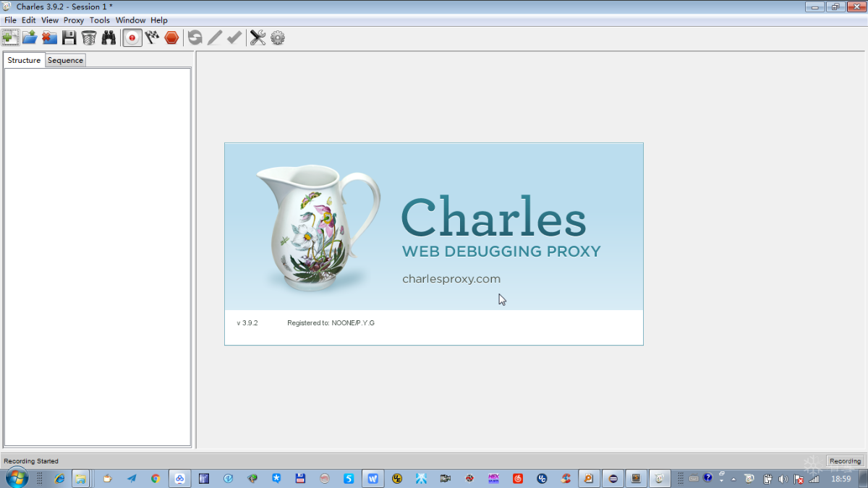
Task: Open Settings via the gear icon
Action: coord(278,38)
